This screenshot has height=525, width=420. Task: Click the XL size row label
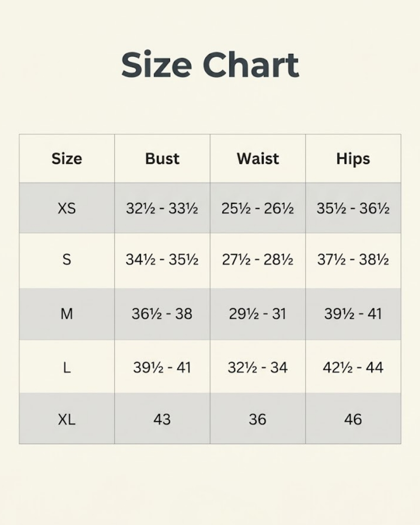67,420
